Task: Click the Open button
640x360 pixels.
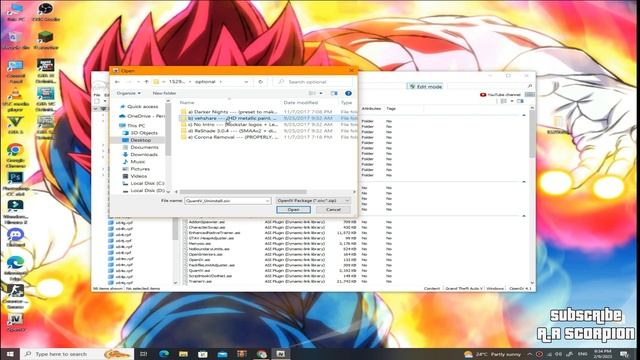Action: pos(293,210)
